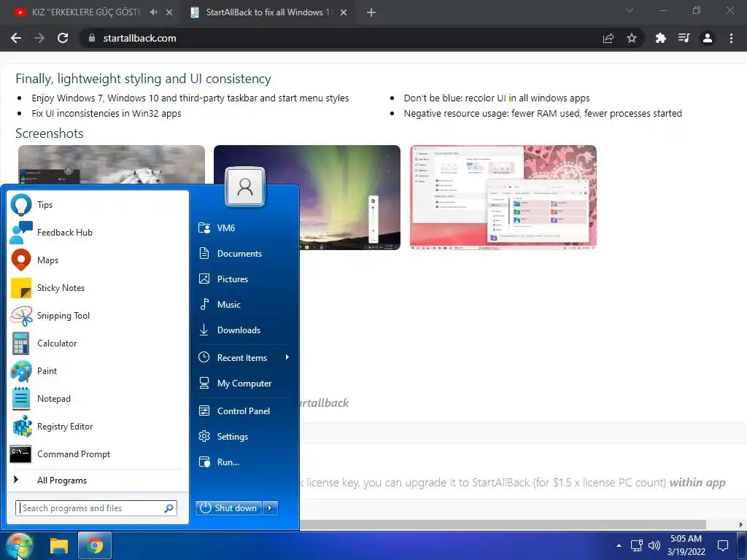
Task: Open volume tray icon
Action: pyautogui.click(x=654, y=545)
